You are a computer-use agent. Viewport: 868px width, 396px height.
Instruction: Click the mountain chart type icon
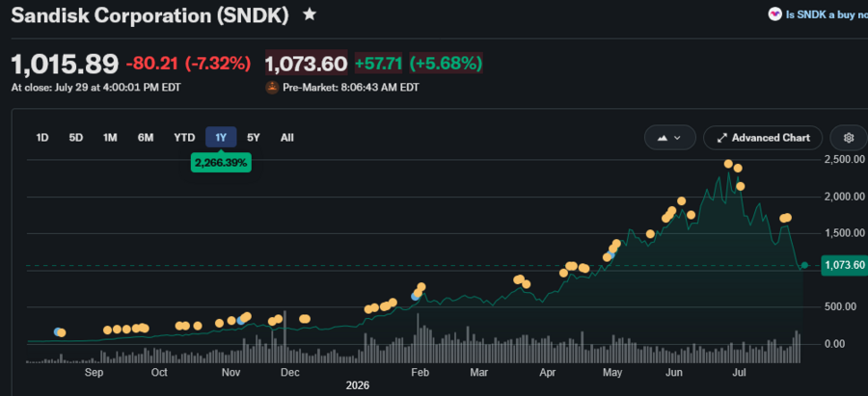[x=663, y=138]
